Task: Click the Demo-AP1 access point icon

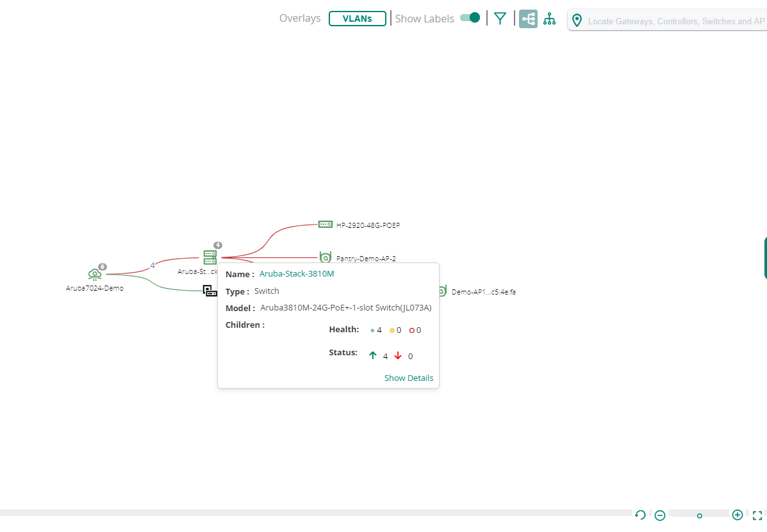Action: coord(442,291)
